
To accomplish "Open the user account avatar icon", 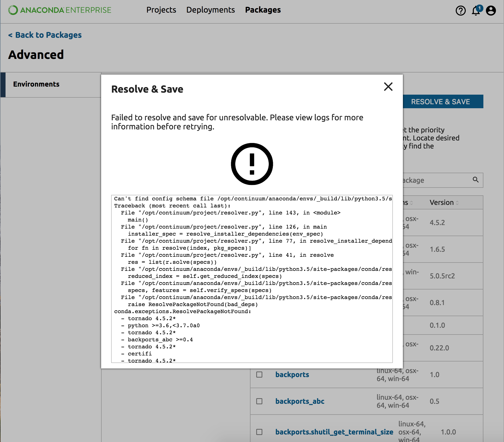I will pyautogui.click(x=491, y=11).
